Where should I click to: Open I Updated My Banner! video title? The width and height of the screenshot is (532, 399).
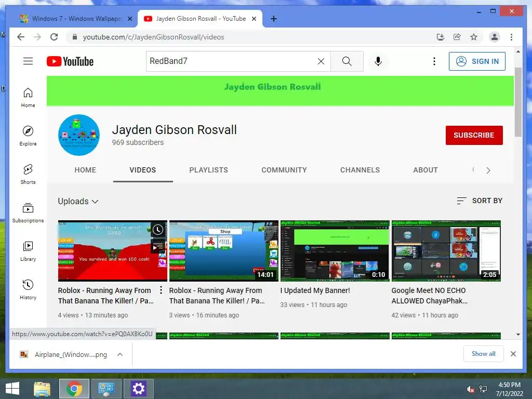(315, 290)
